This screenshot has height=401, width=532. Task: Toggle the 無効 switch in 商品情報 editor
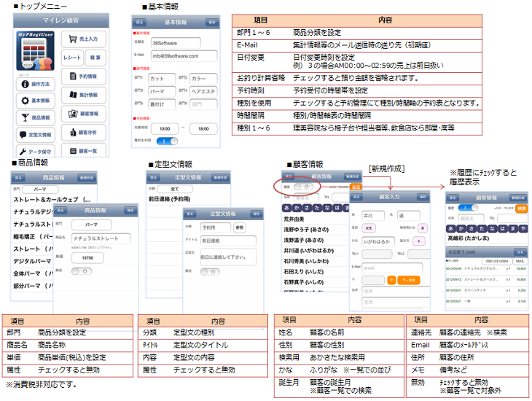pyautogui.click(x=82, y=271)
